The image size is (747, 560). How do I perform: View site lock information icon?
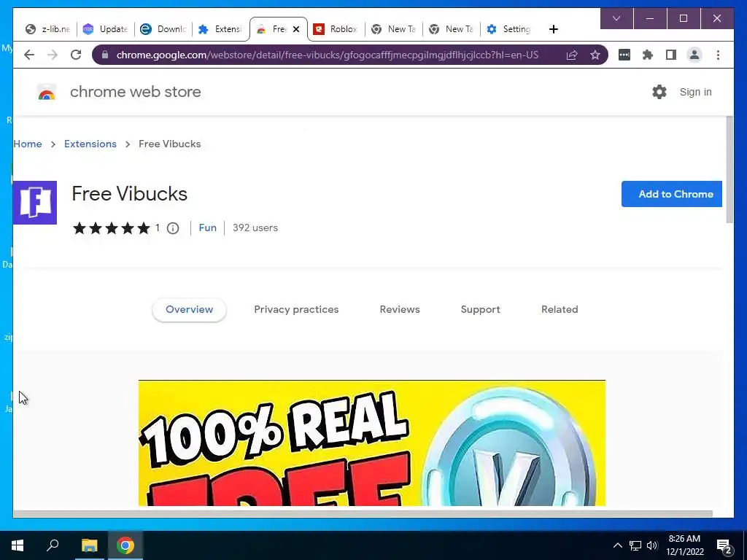click(105, 55)
